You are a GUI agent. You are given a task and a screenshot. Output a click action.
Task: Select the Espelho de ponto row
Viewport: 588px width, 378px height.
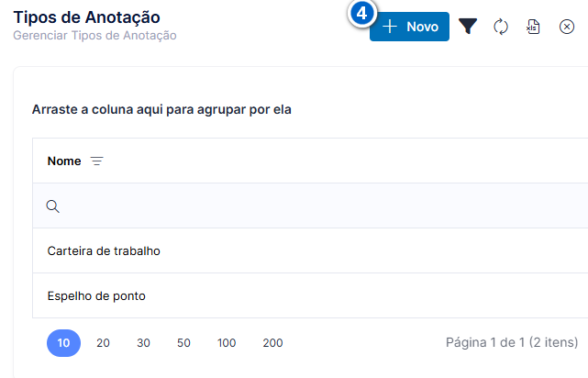(x=310, y=295)
